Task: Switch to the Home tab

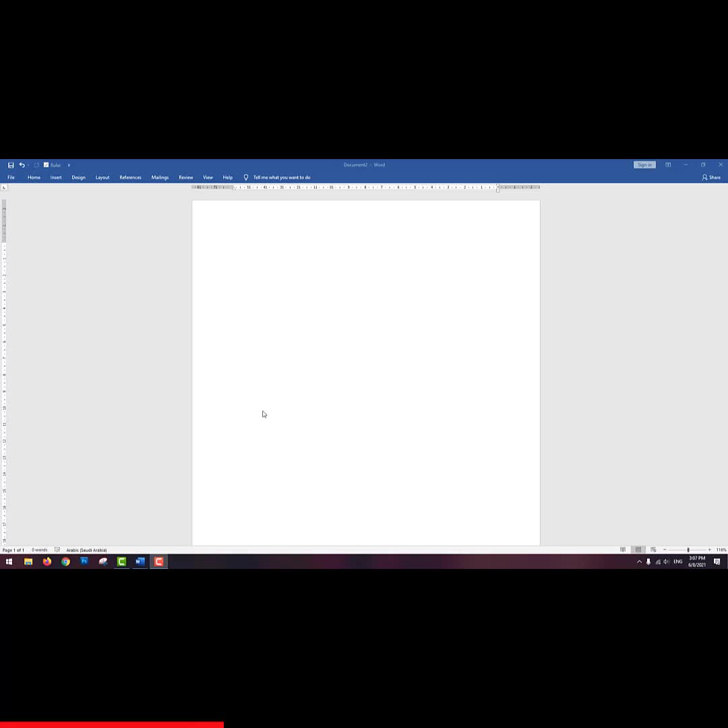Action: point(34,177)
